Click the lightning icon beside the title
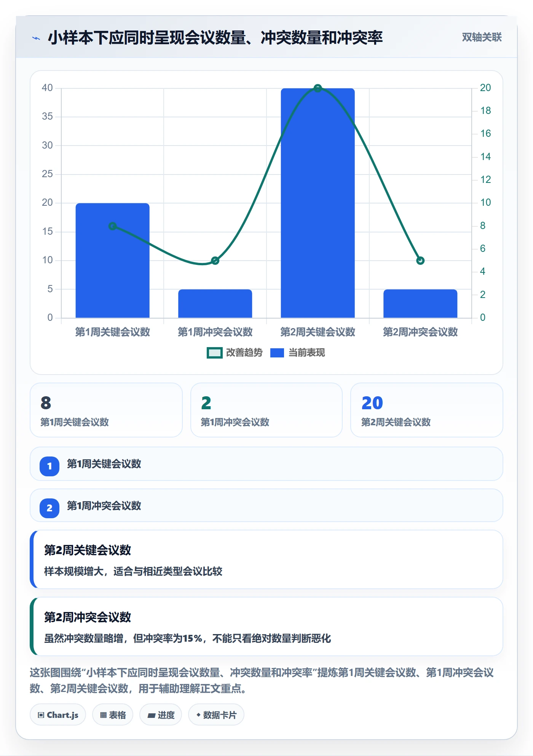The width and height of the screenshot is (533, 756). point(36,38)
